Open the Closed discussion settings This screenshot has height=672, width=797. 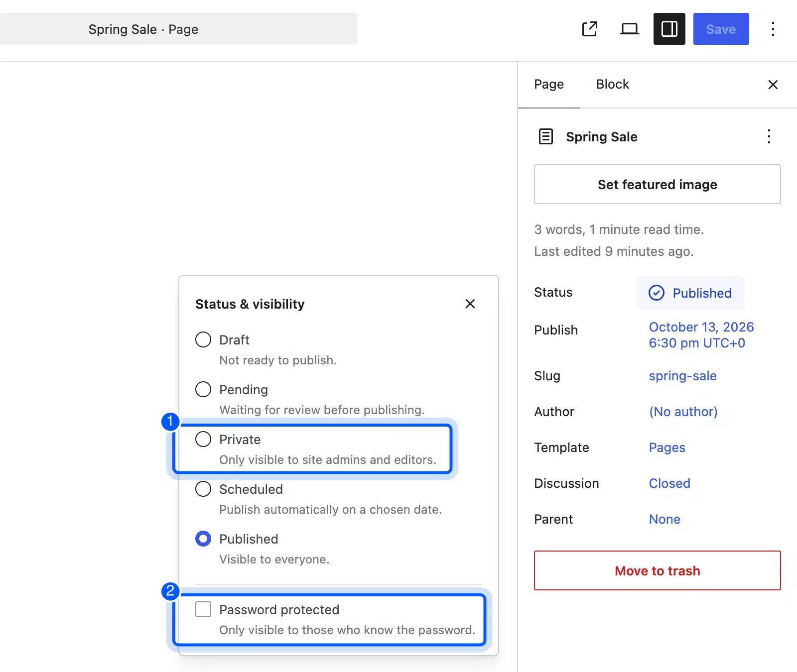[669, 483]
